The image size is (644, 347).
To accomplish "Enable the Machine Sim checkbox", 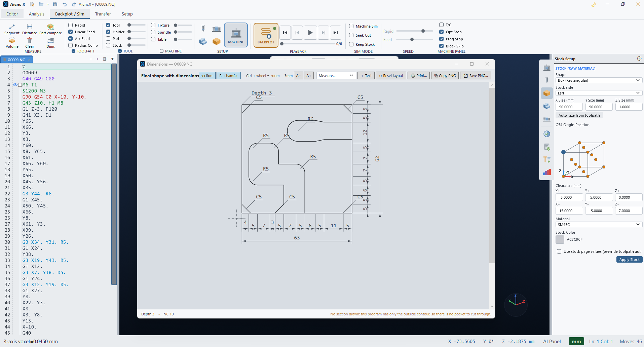I will point(351,26).
